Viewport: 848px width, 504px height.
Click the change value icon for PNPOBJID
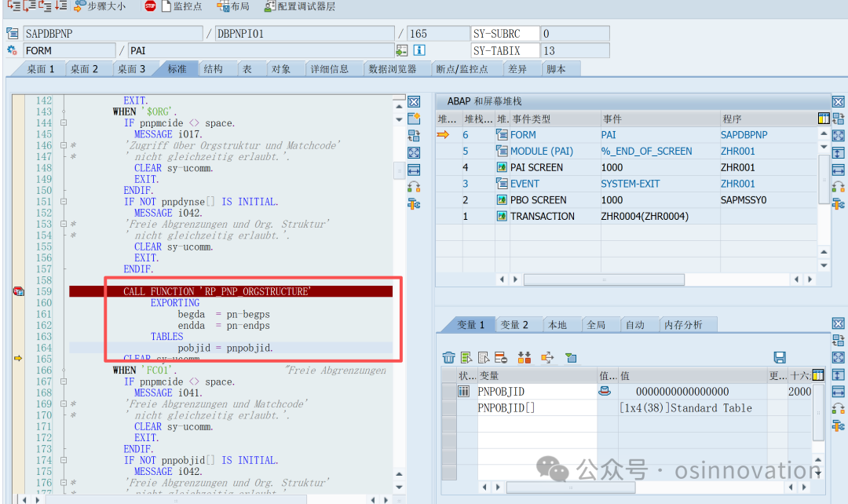(x=605, y=391)
